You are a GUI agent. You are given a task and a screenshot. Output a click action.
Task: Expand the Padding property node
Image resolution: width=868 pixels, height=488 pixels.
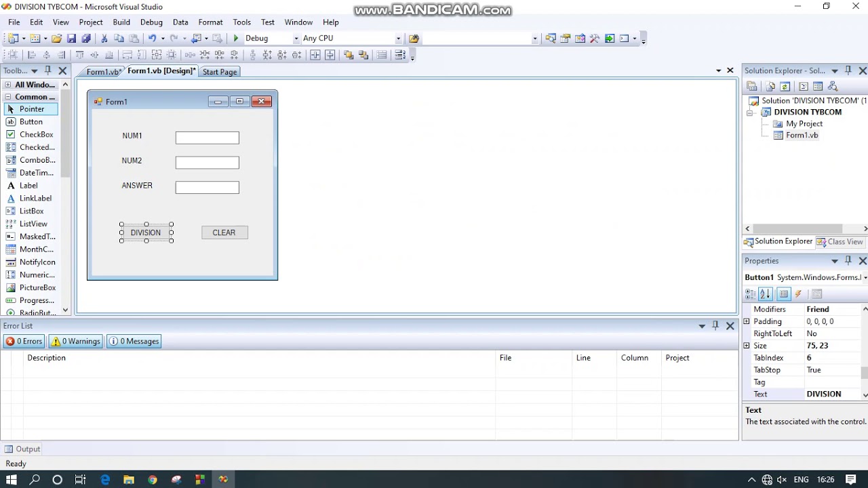click(747, 321)
